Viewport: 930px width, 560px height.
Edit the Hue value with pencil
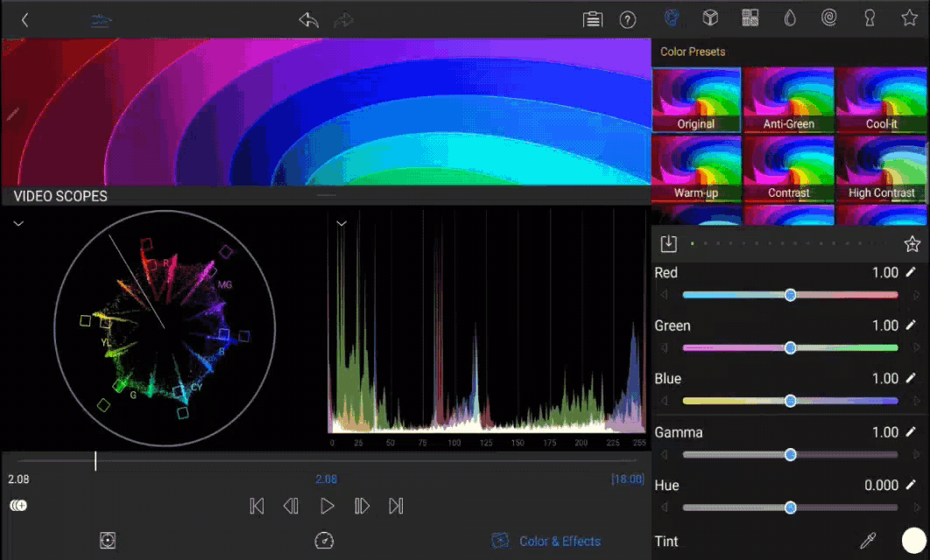[x=911, y=484]
